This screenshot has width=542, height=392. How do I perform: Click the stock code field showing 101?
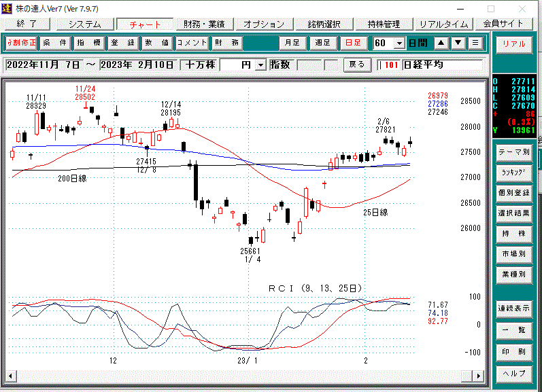pos(390,65)
